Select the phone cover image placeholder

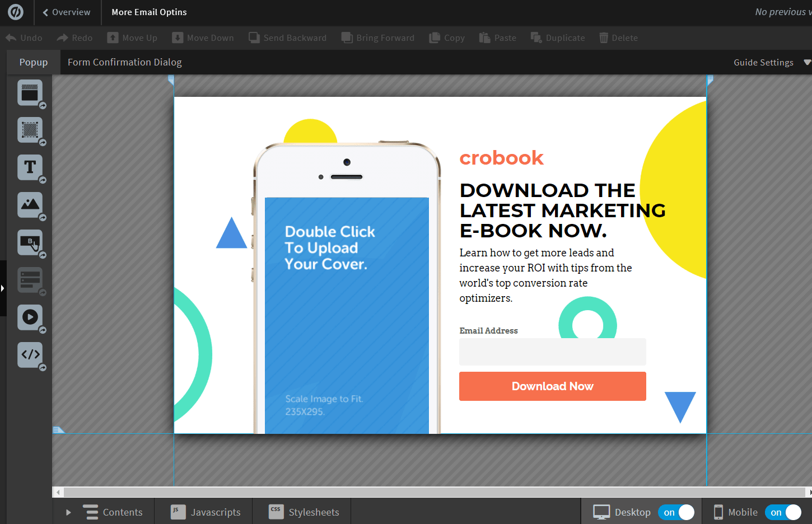(347, 315)
